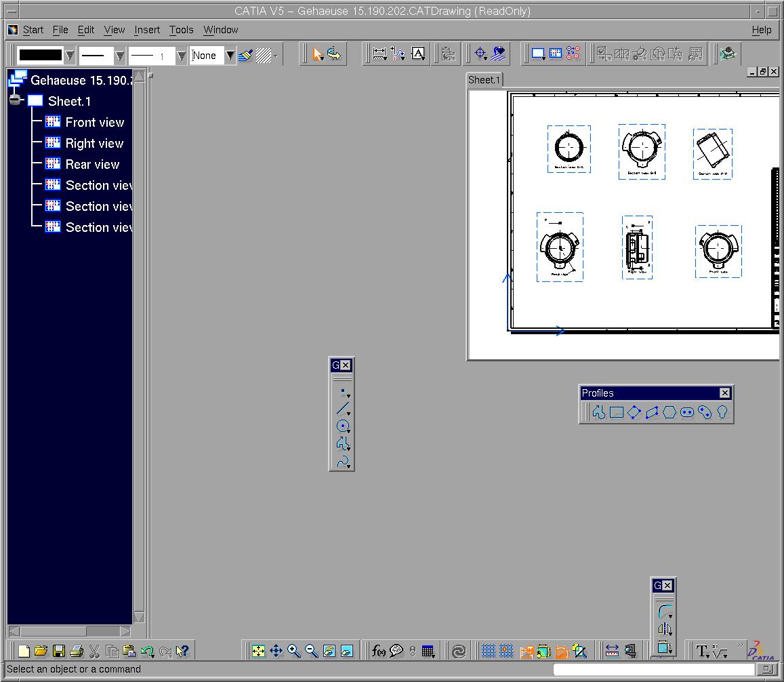
Task: Click the Right view thumbnail on the sheet
Action: click(x=637, y=247)
